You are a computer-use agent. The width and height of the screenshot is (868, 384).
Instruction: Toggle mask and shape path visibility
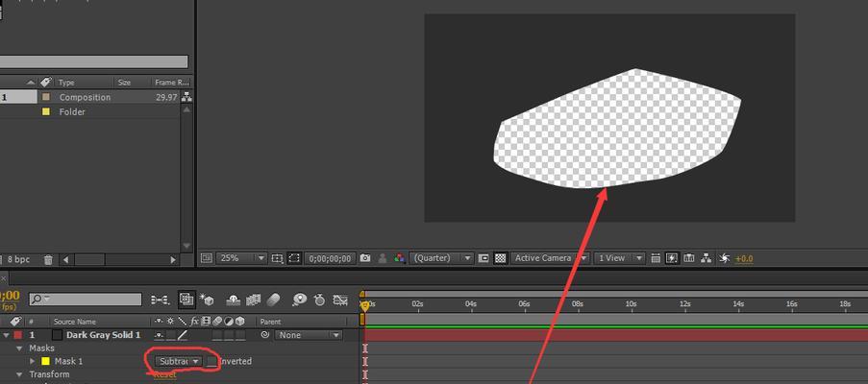[294, 258]
